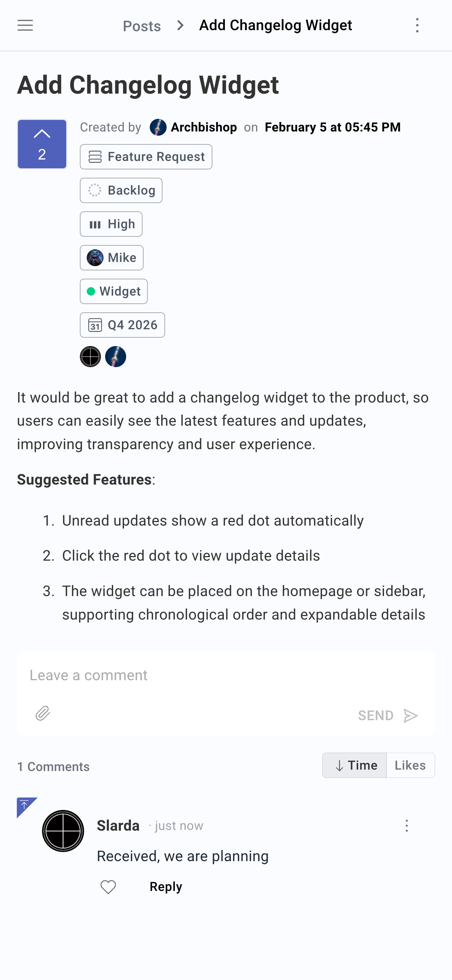Go back to Posts breadcrumb
Image resolution: width=452 pixels, height=980 pixels.
click(x=142, y=26)
